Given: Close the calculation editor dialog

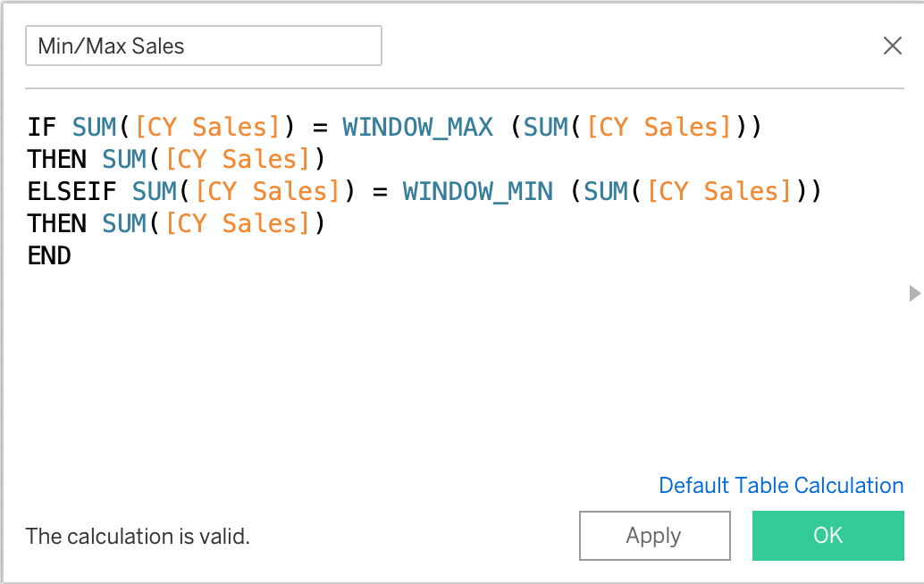Looking at the screenshot, I should point(892,46).
